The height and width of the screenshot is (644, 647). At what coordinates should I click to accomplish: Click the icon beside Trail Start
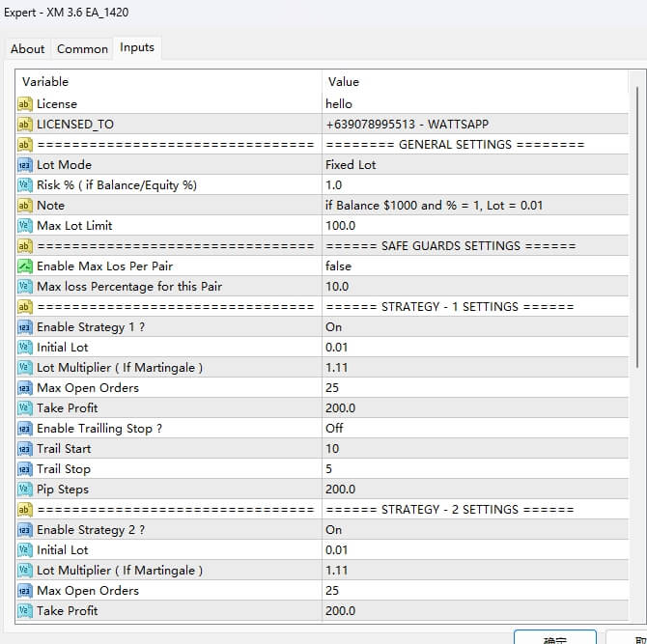25,449
